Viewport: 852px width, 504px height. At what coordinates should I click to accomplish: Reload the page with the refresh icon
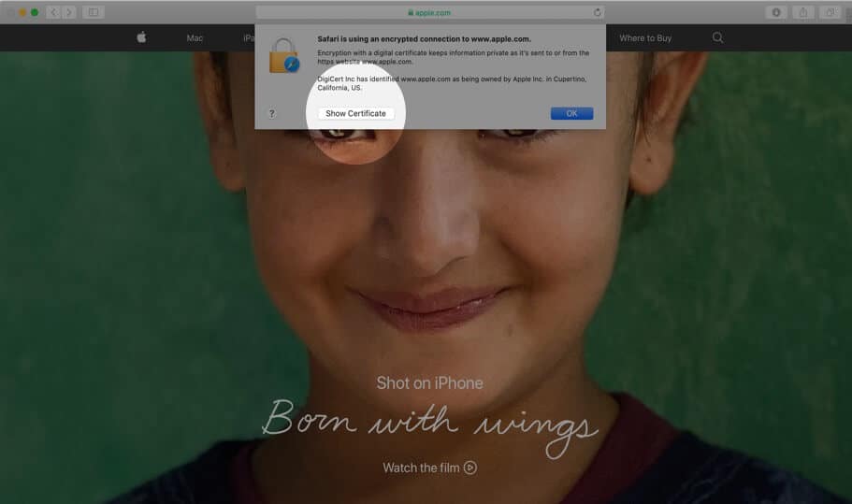pyautogui.click(x=598, y=12)
